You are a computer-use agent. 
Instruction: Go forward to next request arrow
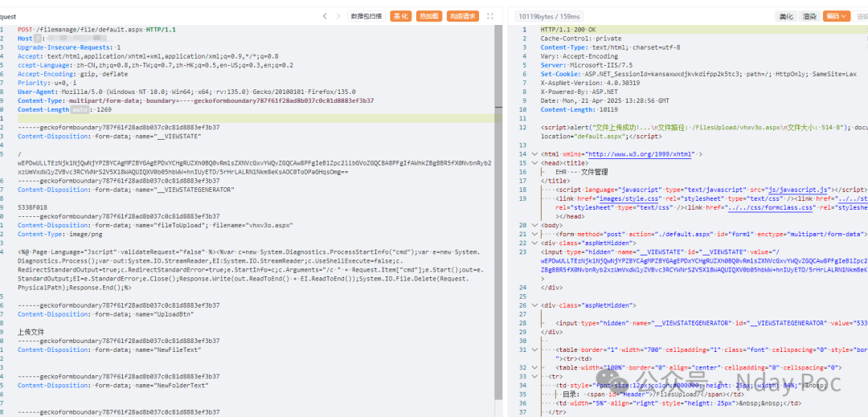tap(338, 17)
